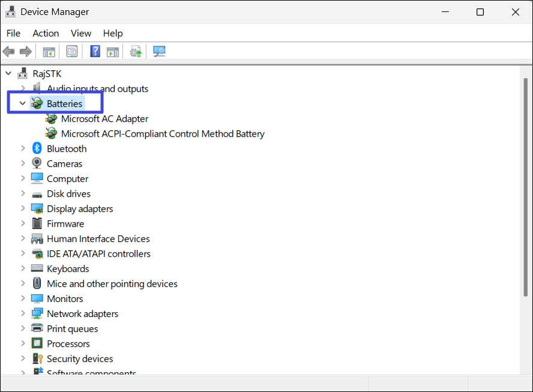Screen dimensions: 533x392
Task: Click the Bluetooth device icon
Action: coord(37,148)
